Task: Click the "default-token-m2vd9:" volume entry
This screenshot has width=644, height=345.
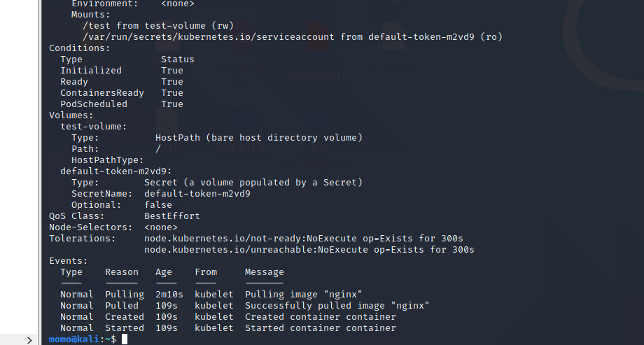Action: [115, 171]
